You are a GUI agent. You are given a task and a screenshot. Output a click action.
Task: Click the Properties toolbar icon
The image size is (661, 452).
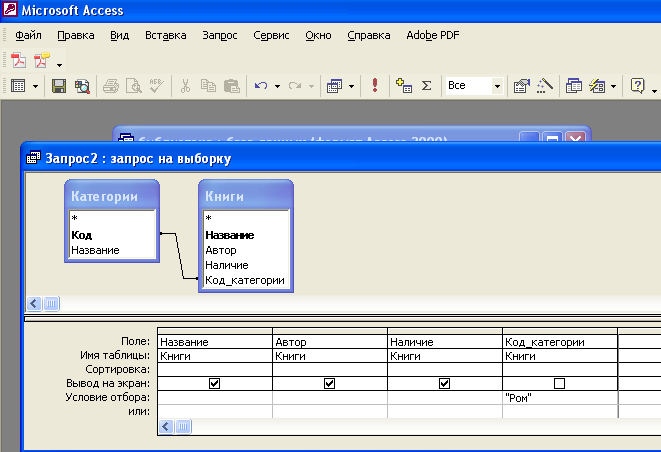521,86
